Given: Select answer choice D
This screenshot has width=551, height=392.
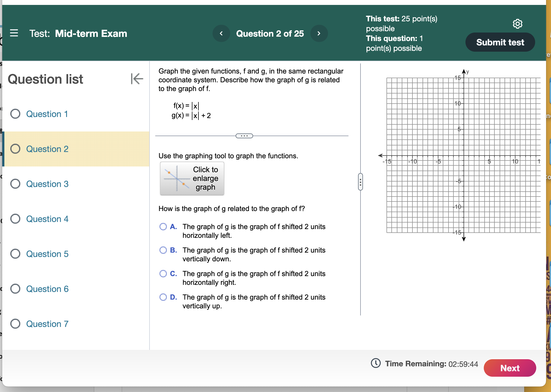Looking at the screenshot, I should [163, 297].
